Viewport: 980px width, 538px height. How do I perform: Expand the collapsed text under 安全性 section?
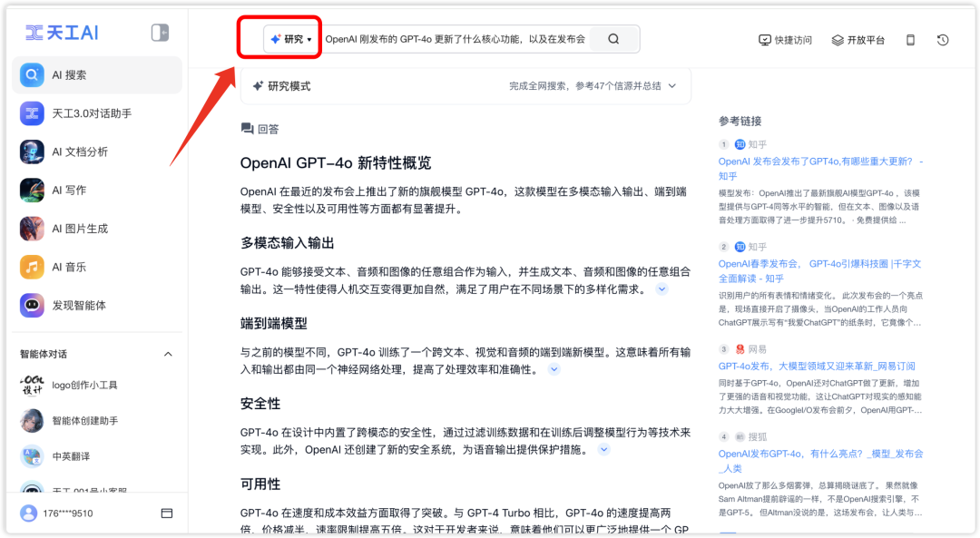tap(604, 449)
